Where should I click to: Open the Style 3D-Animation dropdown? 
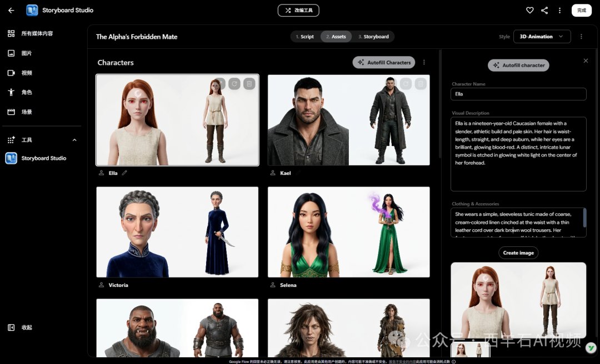542,37
